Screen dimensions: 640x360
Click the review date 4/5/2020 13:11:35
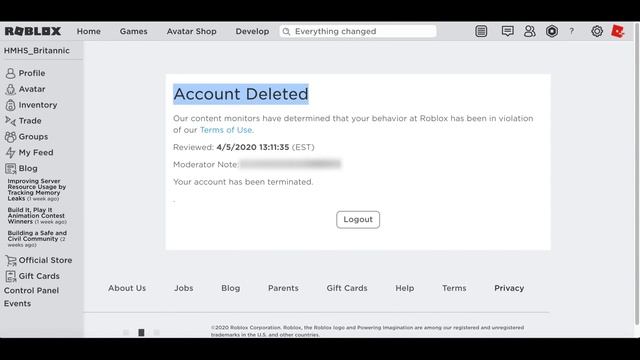coord(253,147)
